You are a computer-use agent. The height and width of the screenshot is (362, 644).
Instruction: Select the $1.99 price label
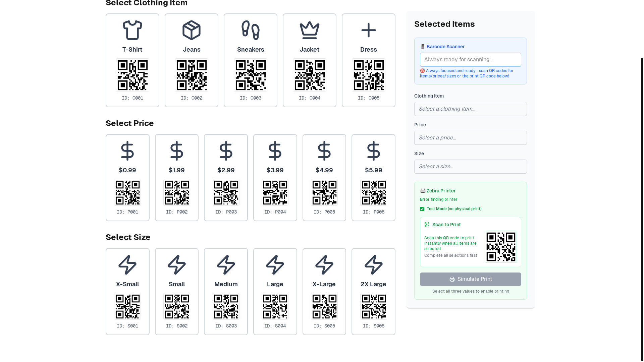tap(177, 170)
